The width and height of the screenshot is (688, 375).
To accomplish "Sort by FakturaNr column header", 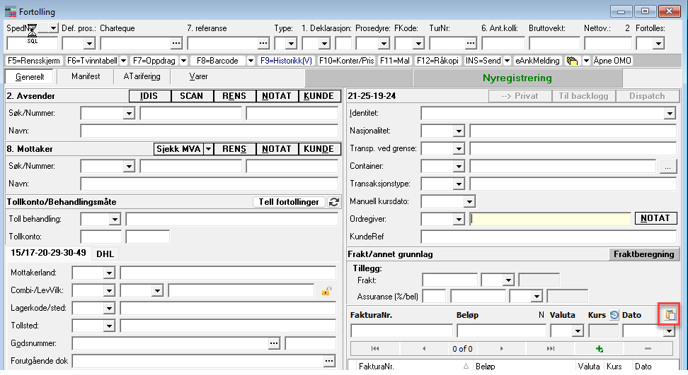I will 376,366.
